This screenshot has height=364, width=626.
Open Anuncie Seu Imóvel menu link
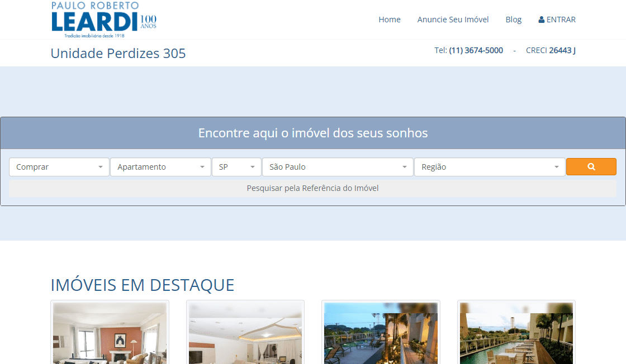[x=453, y=20]
